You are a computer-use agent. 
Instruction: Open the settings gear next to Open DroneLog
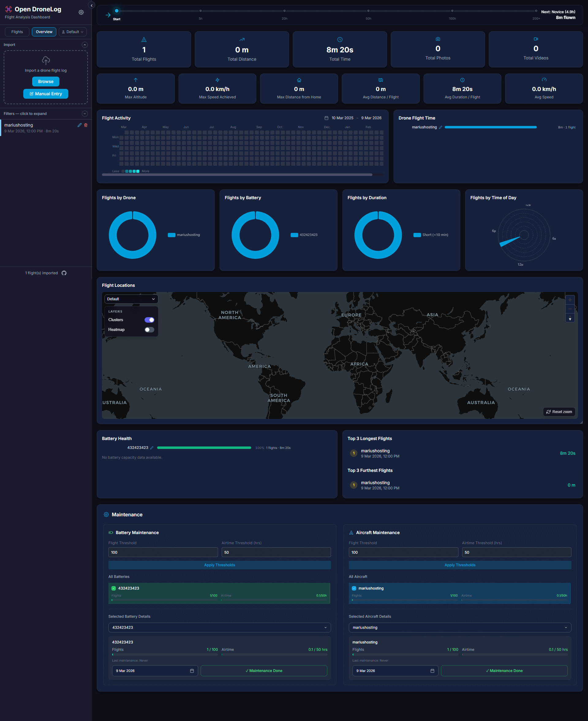click(81, 12)
